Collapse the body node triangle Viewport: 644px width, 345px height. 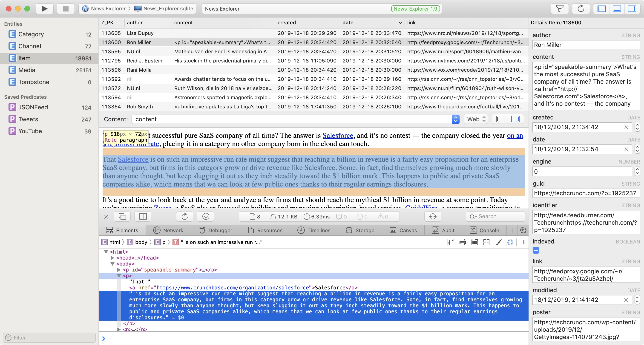point(112,264)
